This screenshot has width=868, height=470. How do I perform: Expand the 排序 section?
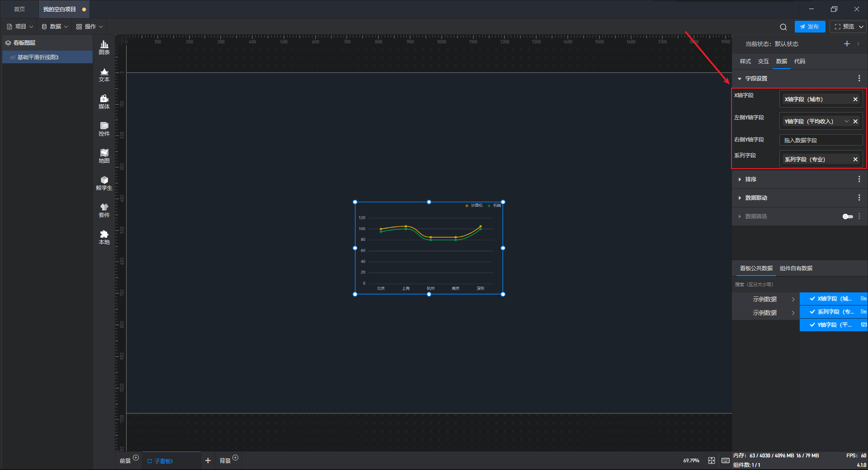pos(740,179)
